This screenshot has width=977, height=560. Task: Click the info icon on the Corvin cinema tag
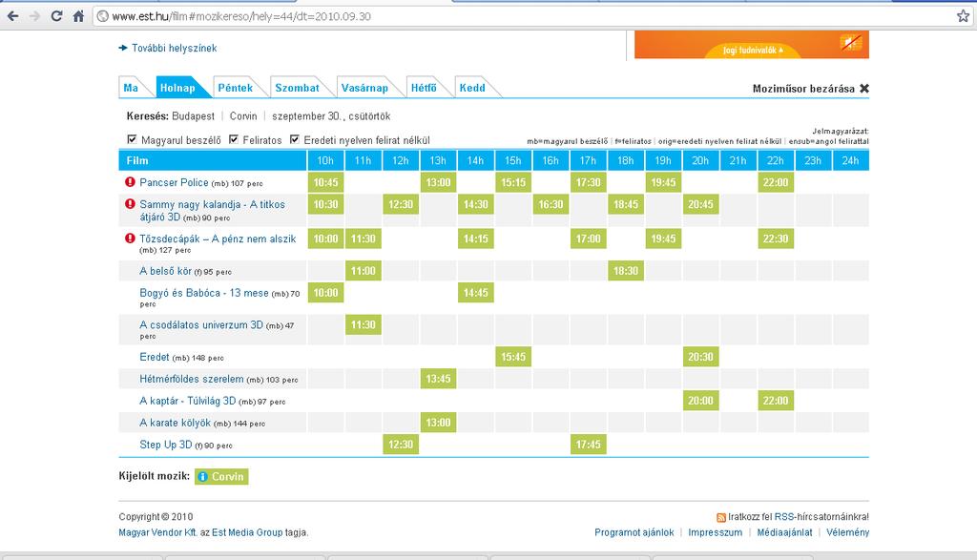202,477
